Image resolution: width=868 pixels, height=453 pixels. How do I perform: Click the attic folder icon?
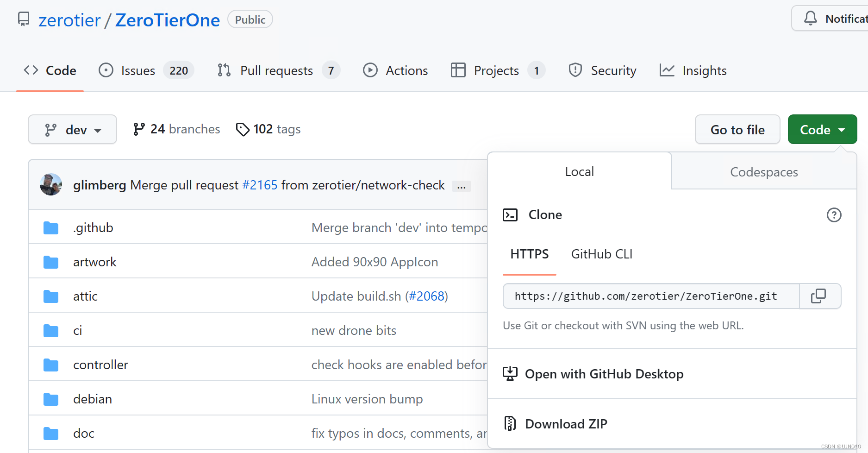(51, 296)
